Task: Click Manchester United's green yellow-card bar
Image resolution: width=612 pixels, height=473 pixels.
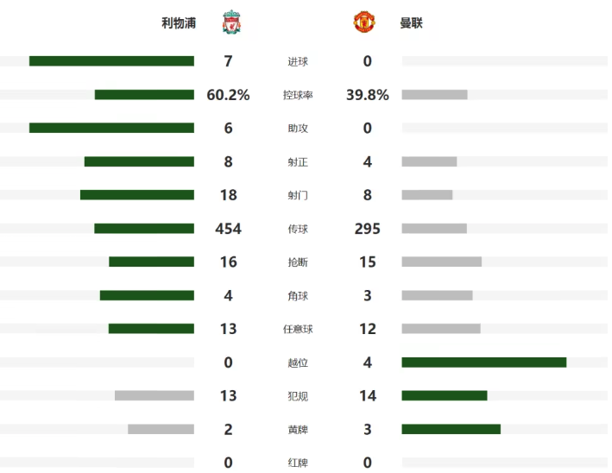Action: (x=451, y=429)
